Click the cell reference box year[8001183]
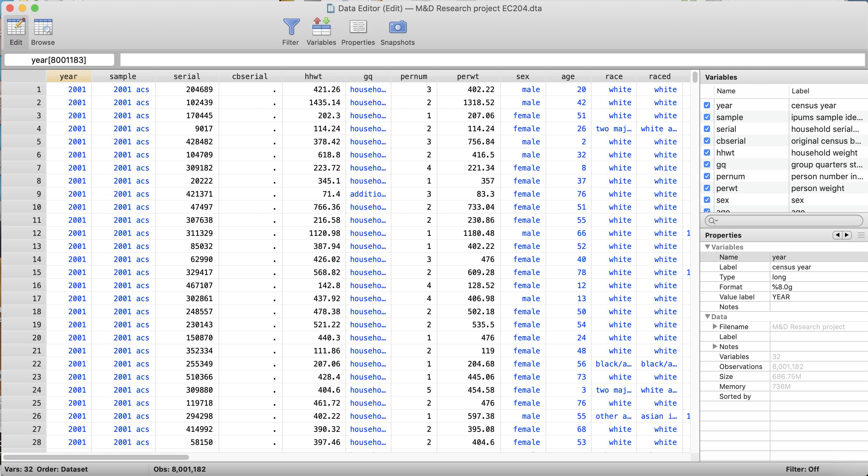 coord(59,60)
